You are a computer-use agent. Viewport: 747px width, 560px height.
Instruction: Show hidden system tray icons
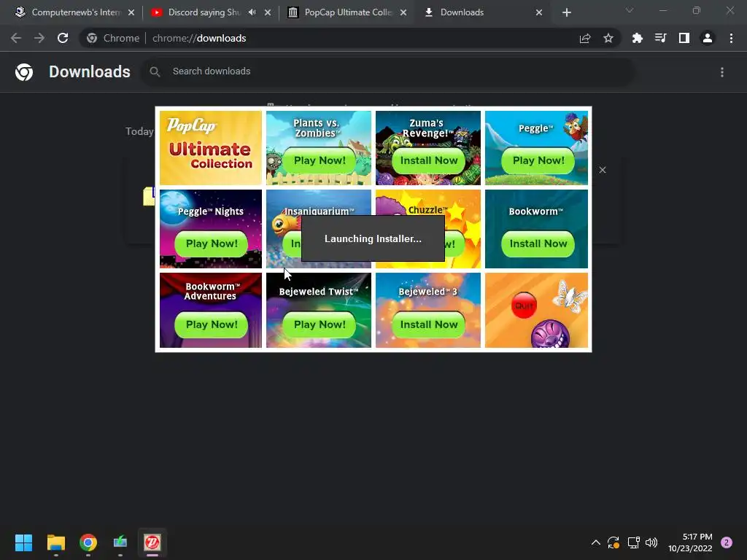pyautogui.click(x=595, y=542)
